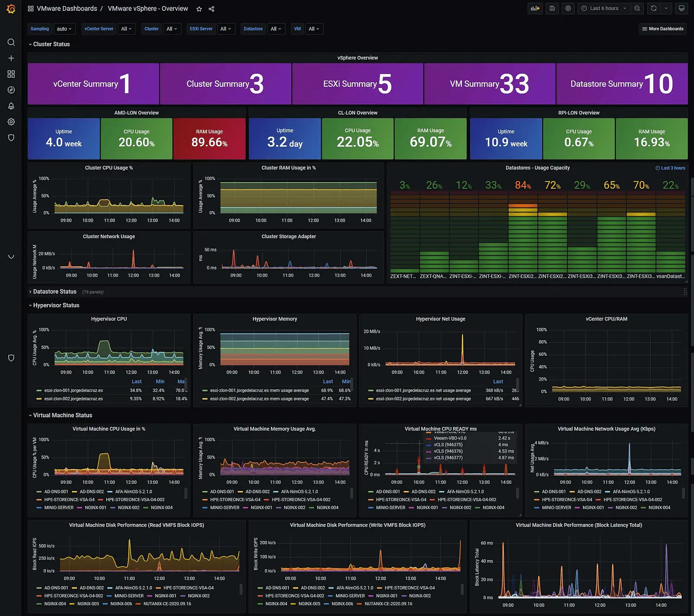Open Cluster CPU Usage % panel title menu
This screenshot has width=694, height=616.
(109, 168)
